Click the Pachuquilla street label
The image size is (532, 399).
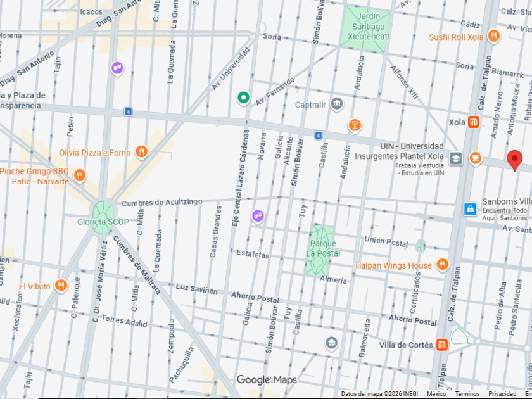[182, 364]
